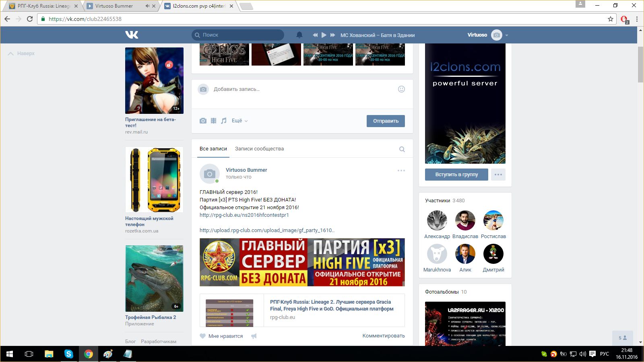Skip to previous track in VK header
The height and width of the screenshot is (362, 644).
point(315,35)
